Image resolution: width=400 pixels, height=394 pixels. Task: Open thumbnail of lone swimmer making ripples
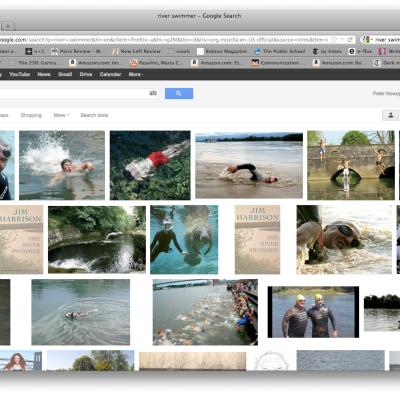[x=81, y=312]
